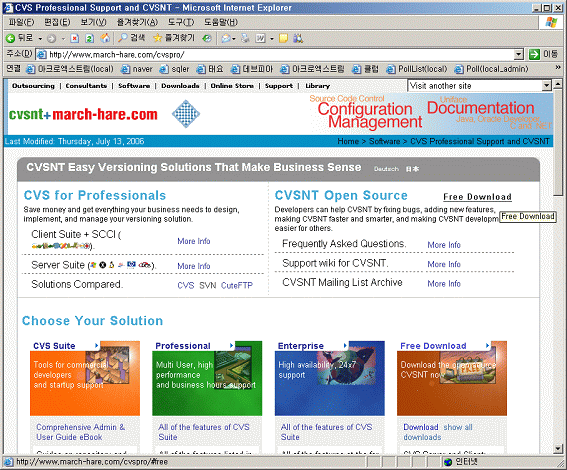567x470 pixels.
Task: Open the 도구(T) menu
Action: (x=181, y=22)
